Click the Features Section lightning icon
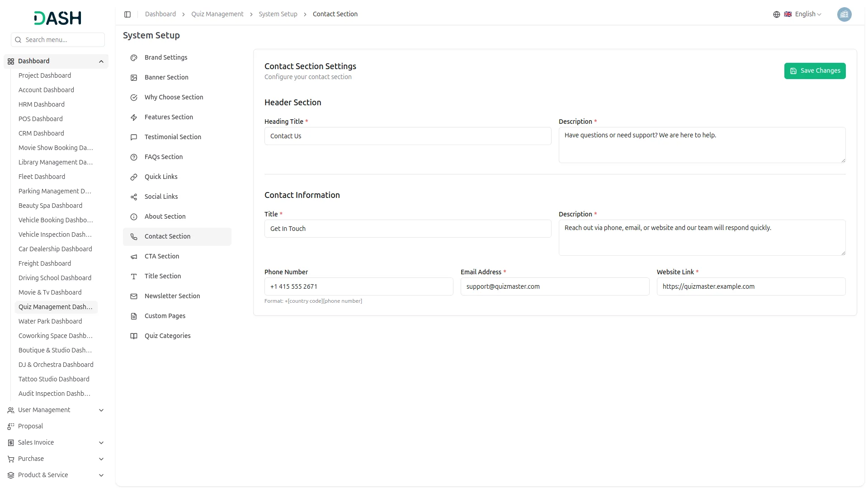This screenshot has height=488, width=868. (134, 117)
